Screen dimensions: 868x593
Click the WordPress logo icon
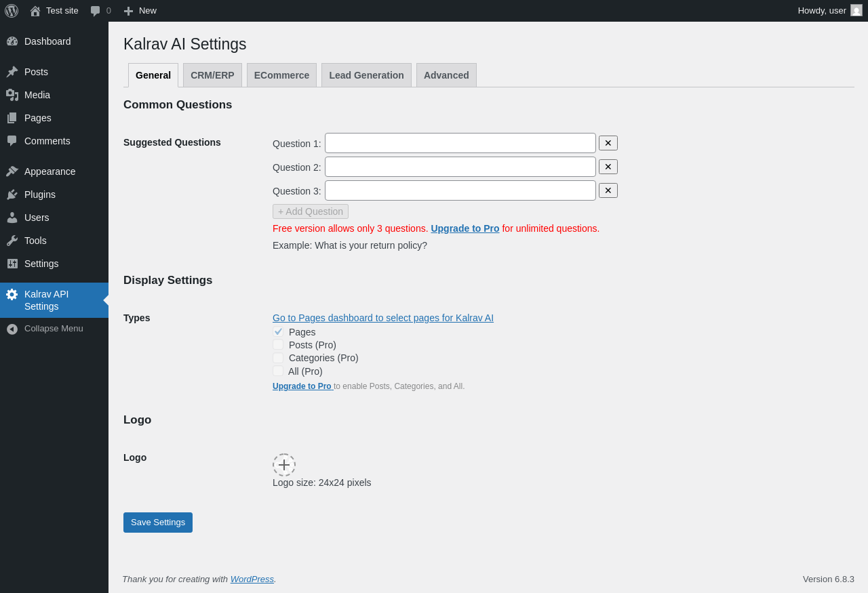pyautogui.click(x=12, y=11)
